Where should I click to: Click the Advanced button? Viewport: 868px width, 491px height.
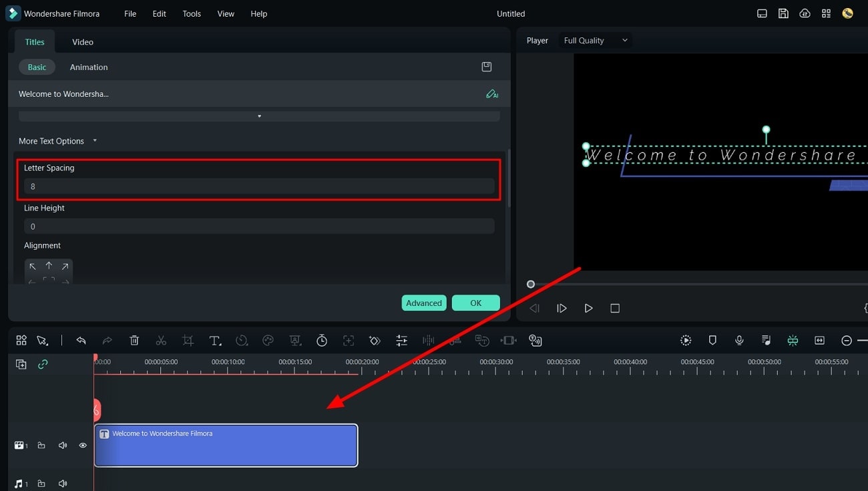point(424,303)
